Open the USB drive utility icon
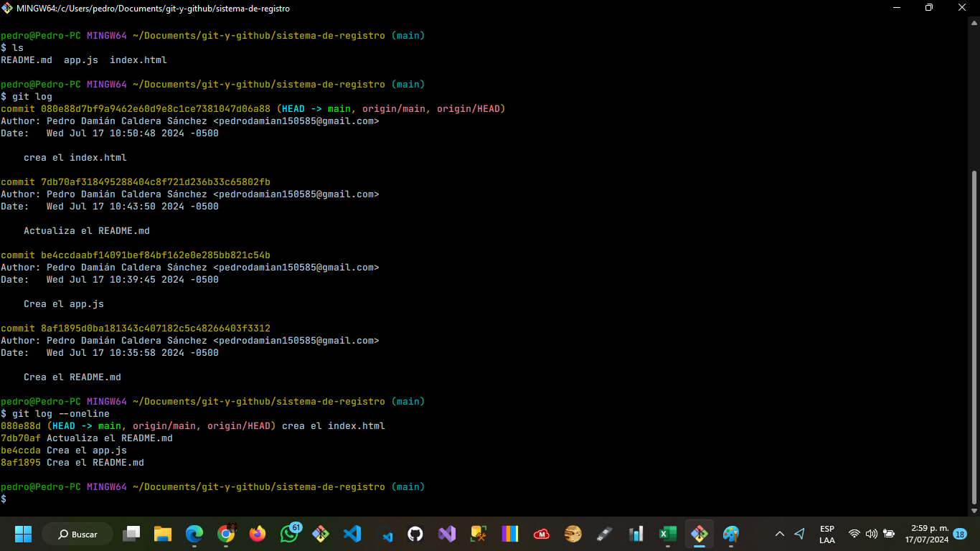The height and width of the screenshot is (551, 980). (x=605, y=534)
